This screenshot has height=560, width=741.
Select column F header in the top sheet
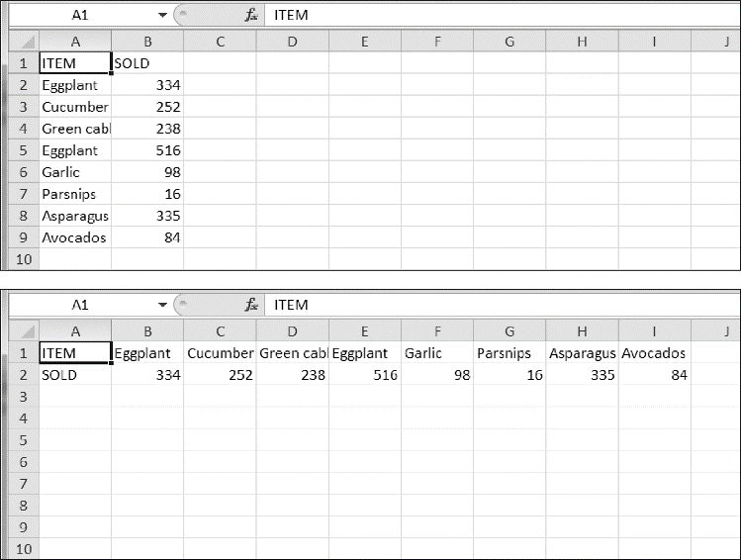point(437,42)
